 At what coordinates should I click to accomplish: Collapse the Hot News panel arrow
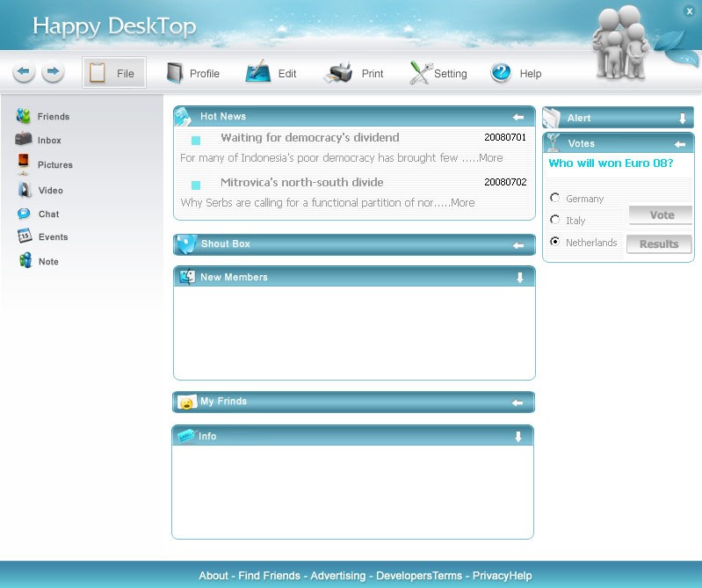[518, 117]
